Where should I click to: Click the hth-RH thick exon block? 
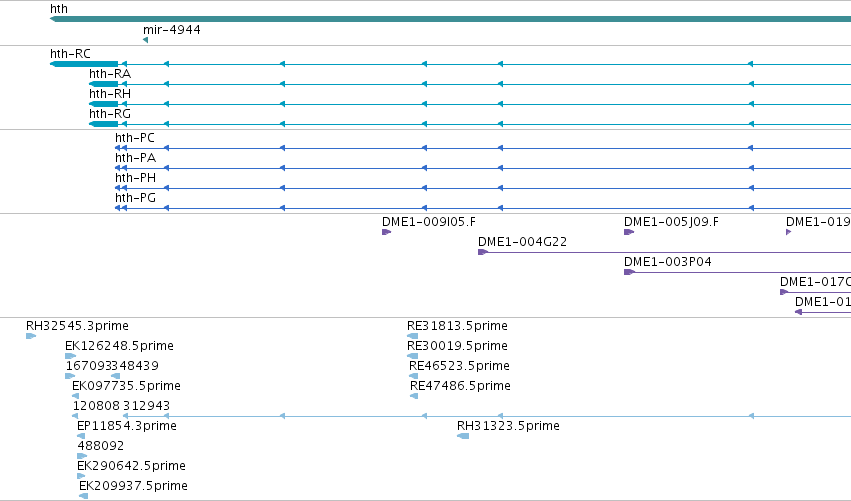pos(104,104)
